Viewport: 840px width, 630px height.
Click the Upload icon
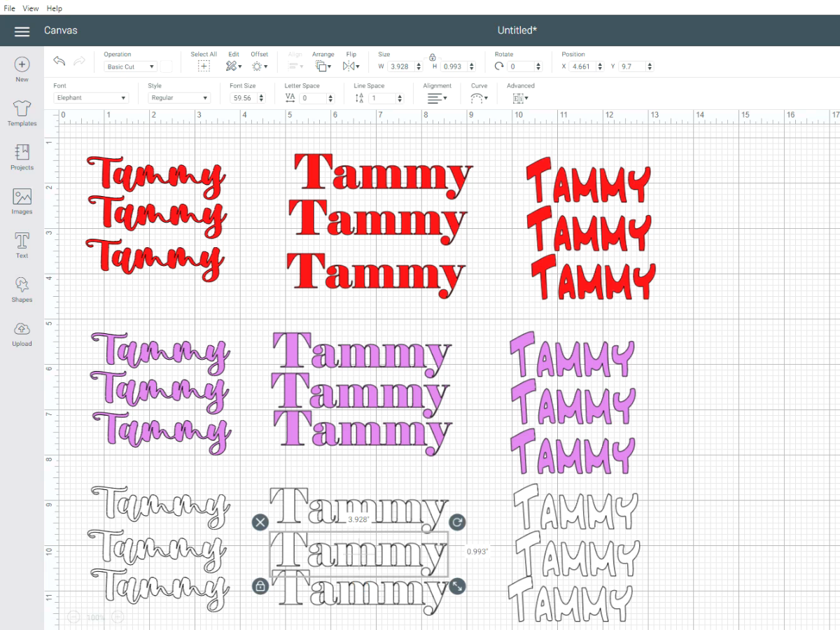(22, 330)
